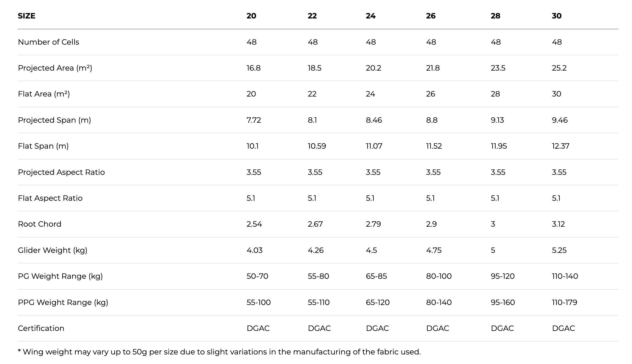Screen dimensions: 632x364
Task: Click the wing weight footnote text
Action: click(x=219, y=352)
